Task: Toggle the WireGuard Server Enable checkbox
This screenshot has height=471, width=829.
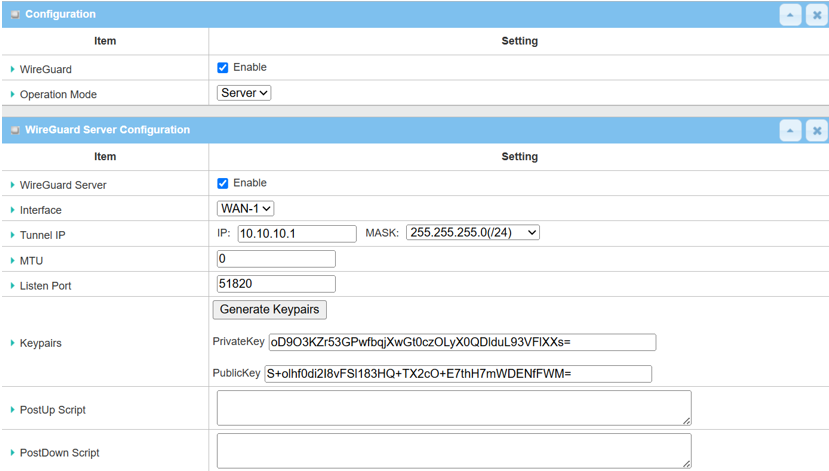Action: pyautogui.click(x=223, y=183)
